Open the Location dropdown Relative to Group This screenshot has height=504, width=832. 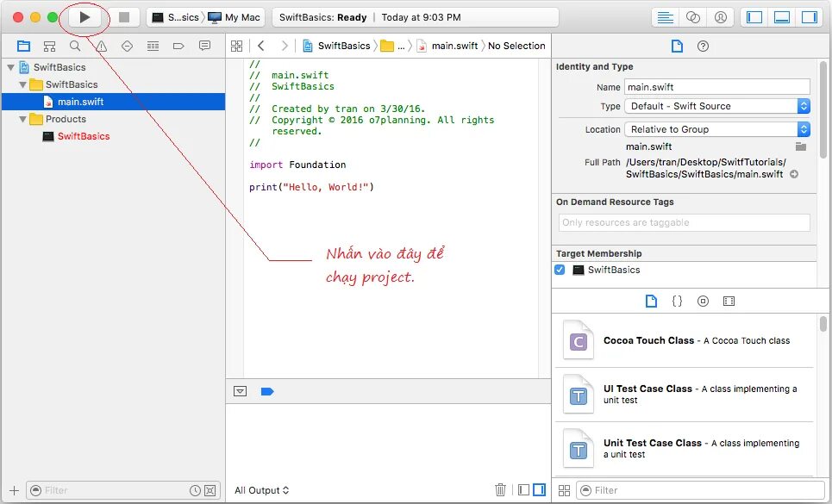[x=717, y=129]
